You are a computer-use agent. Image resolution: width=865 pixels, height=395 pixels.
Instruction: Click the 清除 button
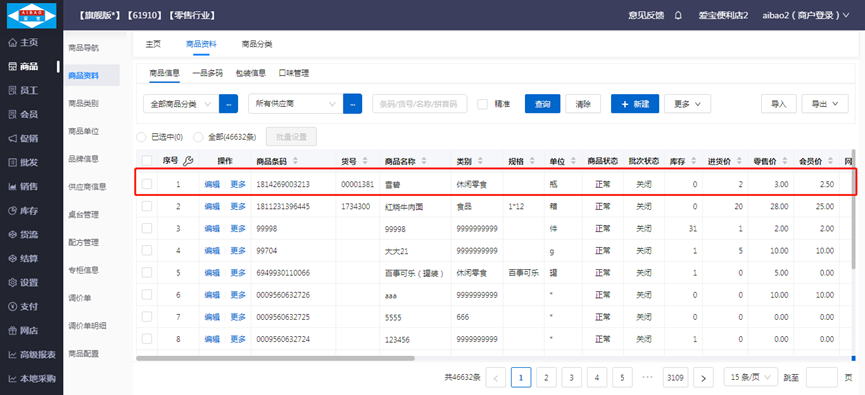point(583,104)
